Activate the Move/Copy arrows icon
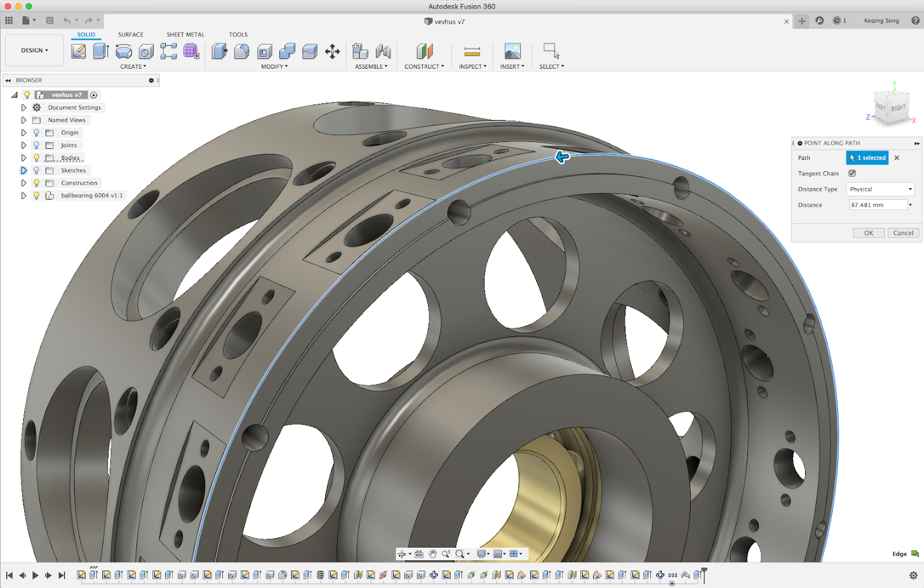The height and width of the screenshot is (588, 924). click(x=332, y=51)
